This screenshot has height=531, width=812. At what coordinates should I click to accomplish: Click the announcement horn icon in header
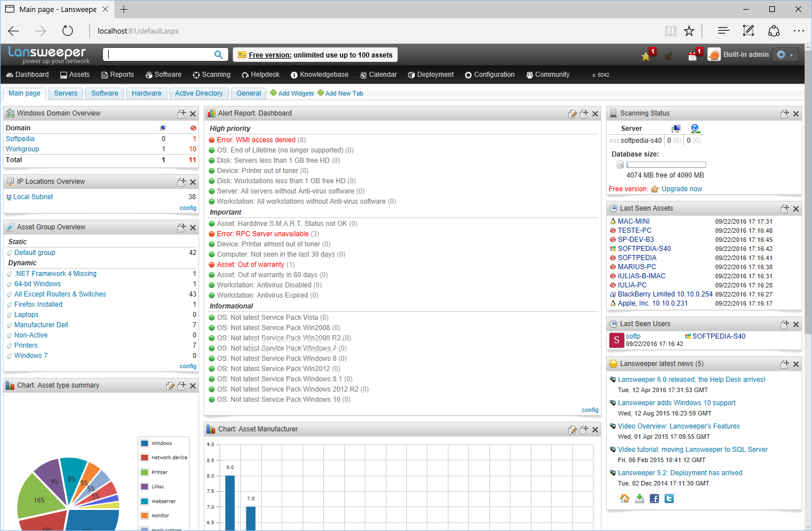click(x=669, y=56)
